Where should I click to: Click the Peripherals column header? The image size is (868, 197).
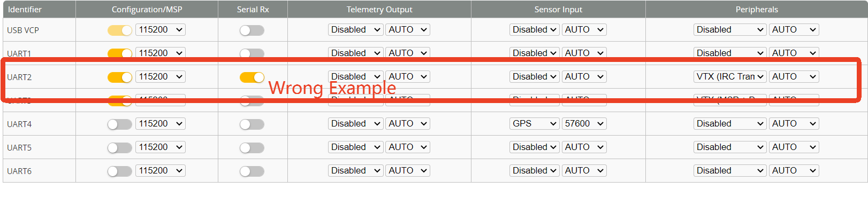(x=757, y=10)
